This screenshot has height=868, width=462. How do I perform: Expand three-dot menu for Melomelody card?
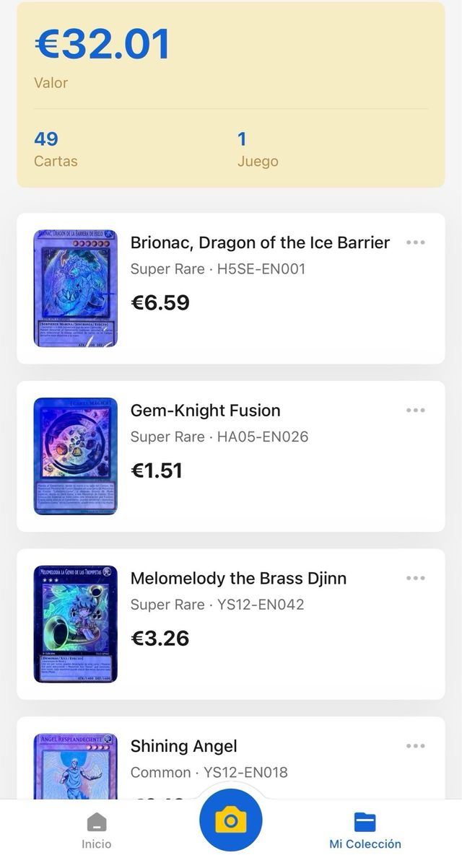coord(415,579)
